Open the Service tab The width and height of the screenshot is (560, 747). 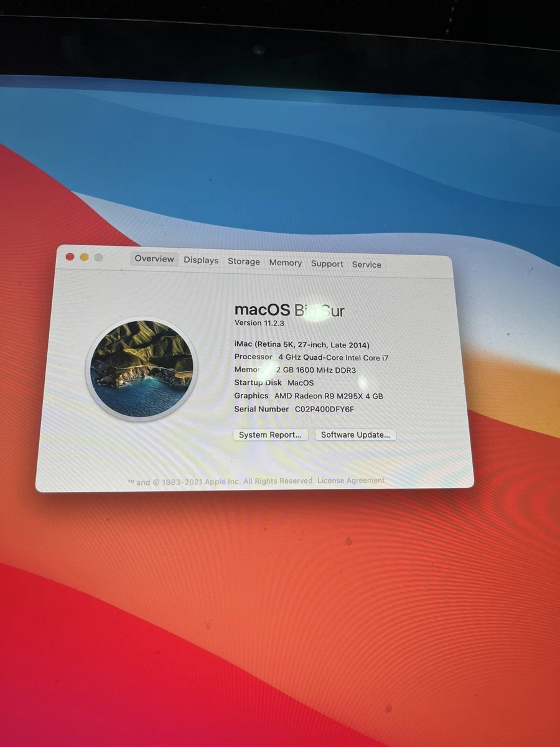click(x=366, y=265)
